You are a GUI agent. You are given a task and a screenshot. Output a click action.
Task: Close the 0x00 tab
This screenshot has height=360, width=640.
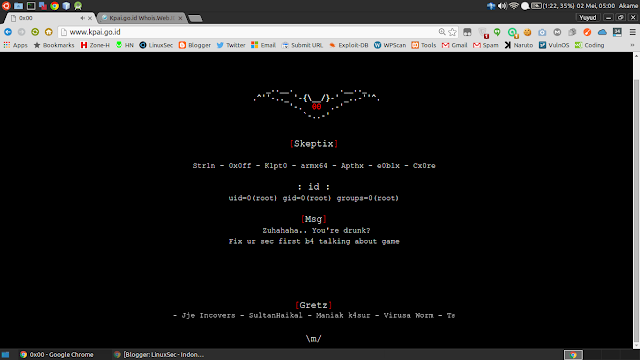(90, 18)
